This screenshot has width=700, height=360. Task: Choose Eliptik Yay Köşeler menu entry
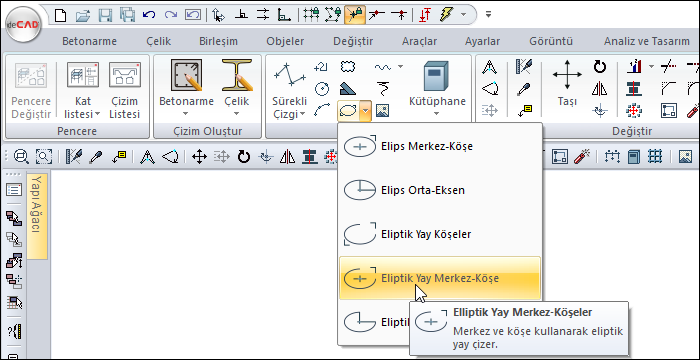tap(440, 234)
